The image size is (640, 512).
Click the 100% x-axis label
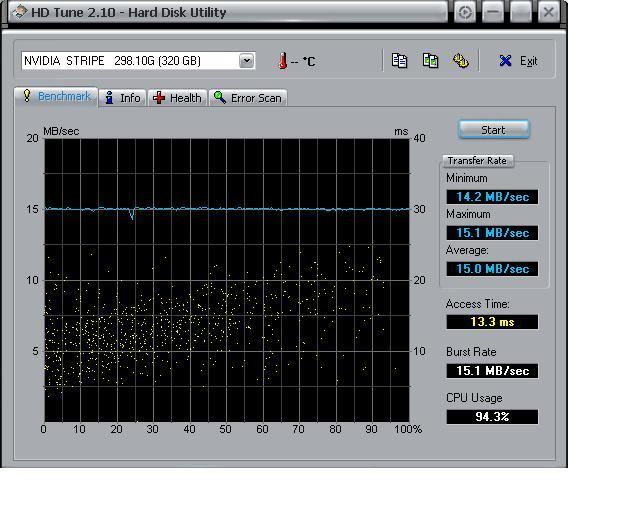coord(408,429)
